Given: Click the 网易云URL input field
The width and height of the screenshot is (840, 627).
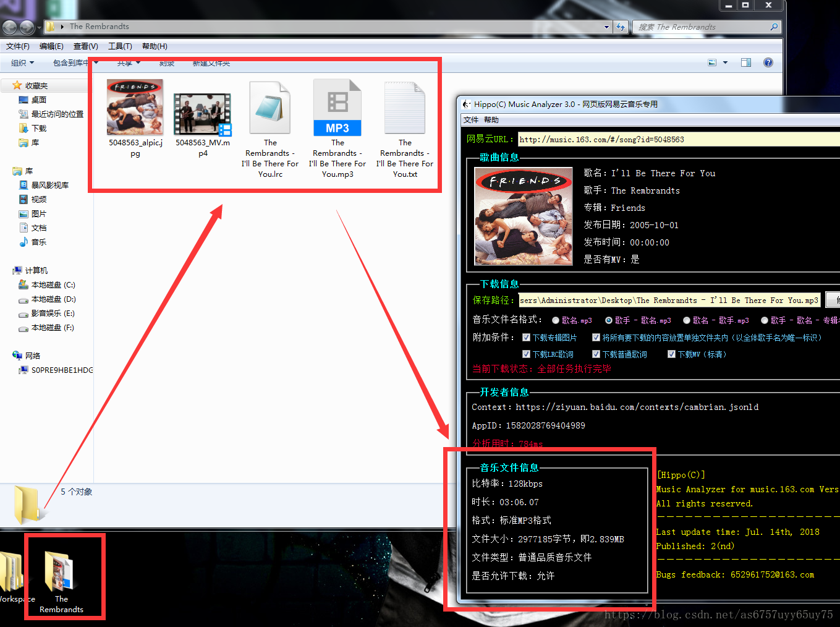Looking at the screenshot, I should tap(678, 139).
